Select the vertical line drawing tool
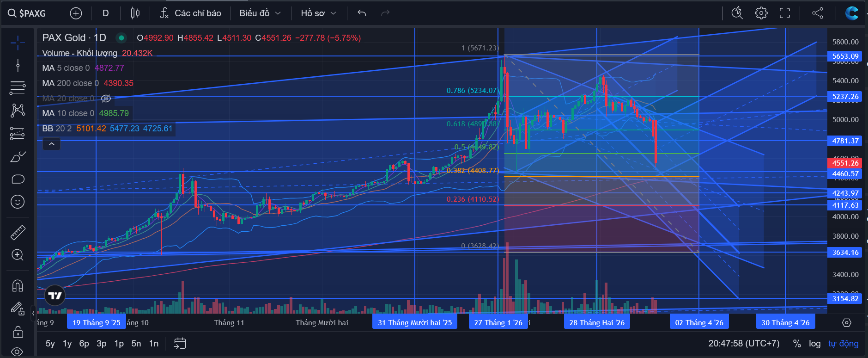 [x=18, y=65]
